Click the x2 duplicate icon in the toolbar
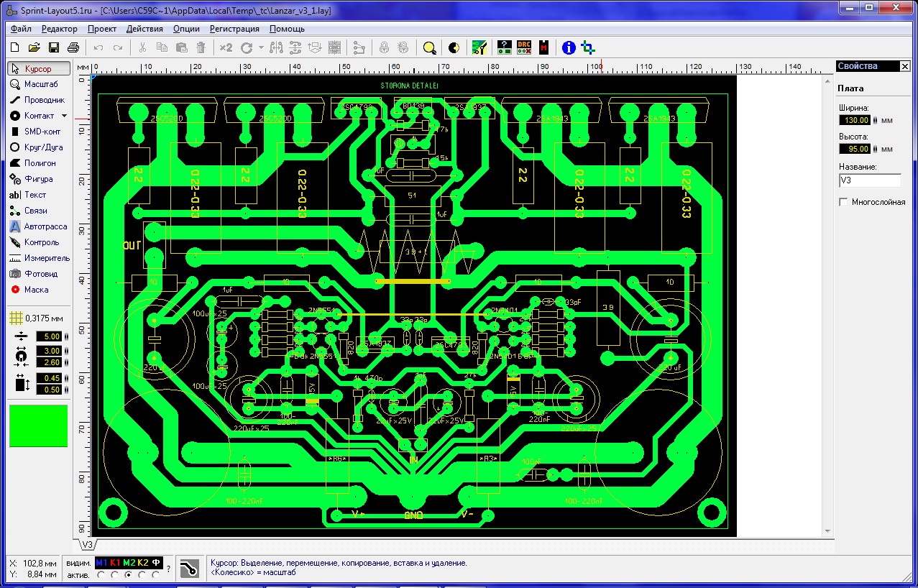This screenshot has height=588, width=918. pyautogui.click(x=226, y=47)
